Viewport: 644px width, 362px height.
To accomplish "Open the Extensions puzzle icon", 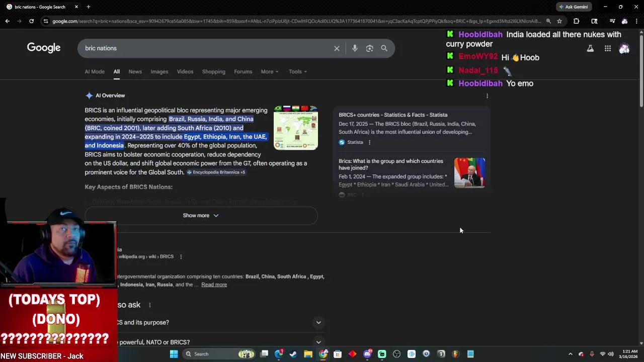I will click(576, 21).
